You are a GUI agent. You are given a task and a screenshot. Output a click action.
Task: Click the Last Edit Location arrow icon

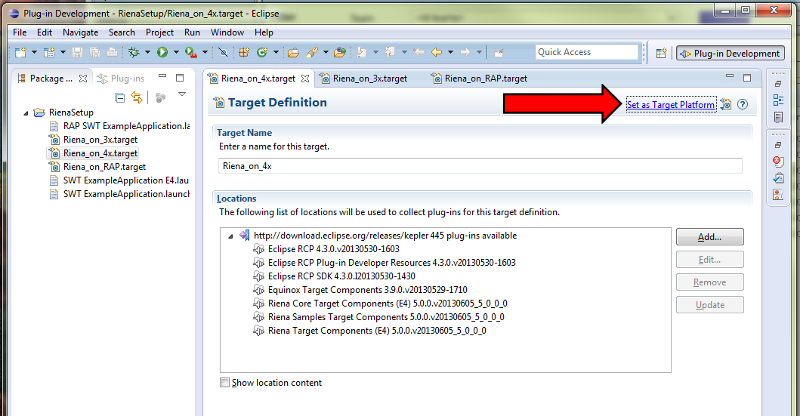coord(418,52)
